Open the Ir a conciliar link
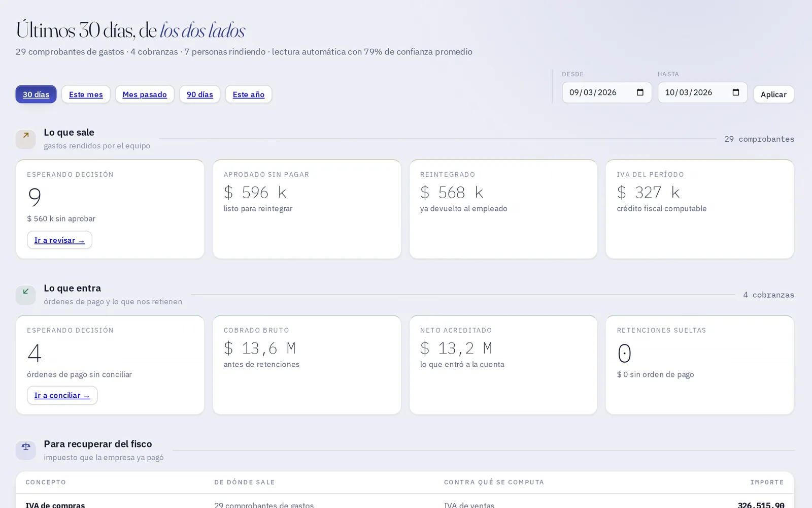This screenshot has width=812, height=508. pyautogui.click(x=62, y=396)
